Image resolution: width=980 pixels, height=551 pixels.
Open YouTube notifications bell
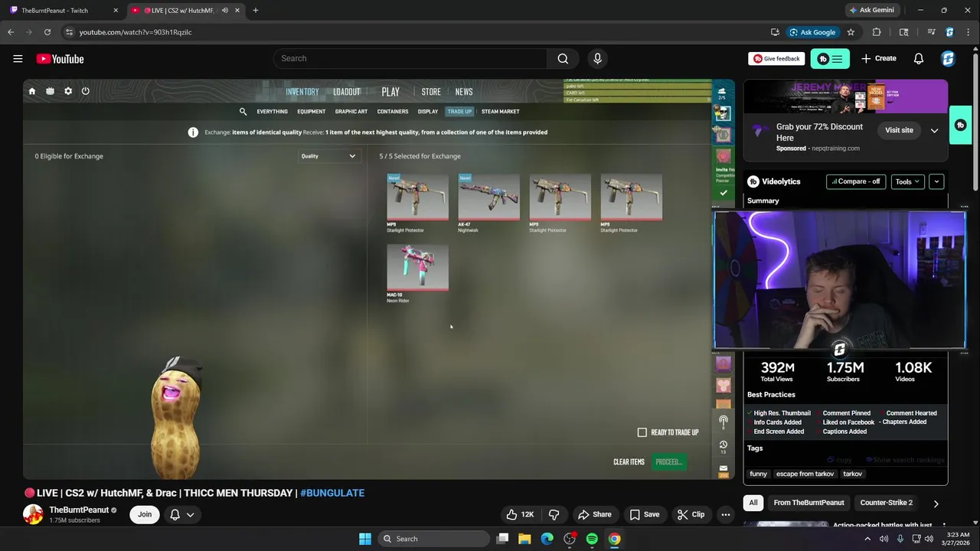point(919,58)
